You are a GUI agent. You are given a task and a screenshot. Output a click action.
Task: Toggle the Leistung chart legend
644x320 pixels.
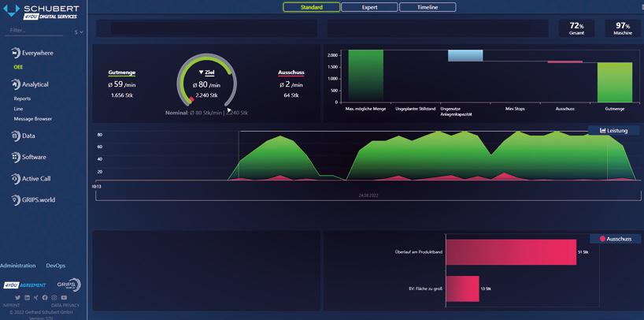[x=613, y=130]
